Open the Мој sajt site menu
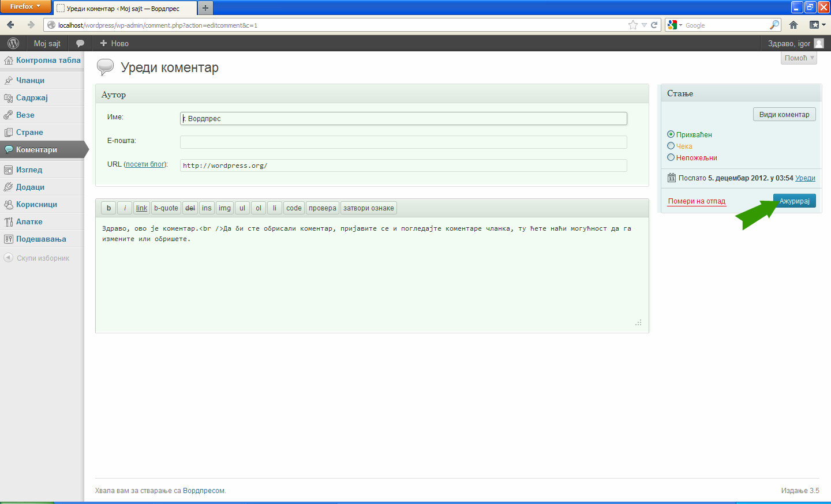This screenshot has height=504, width=831. tap(47, 43)
